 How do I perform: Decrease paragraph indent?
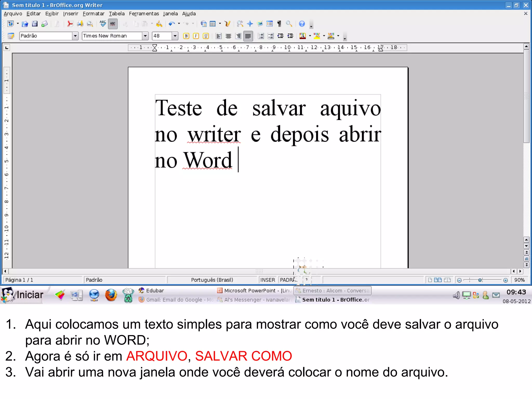tap(281, 36)
